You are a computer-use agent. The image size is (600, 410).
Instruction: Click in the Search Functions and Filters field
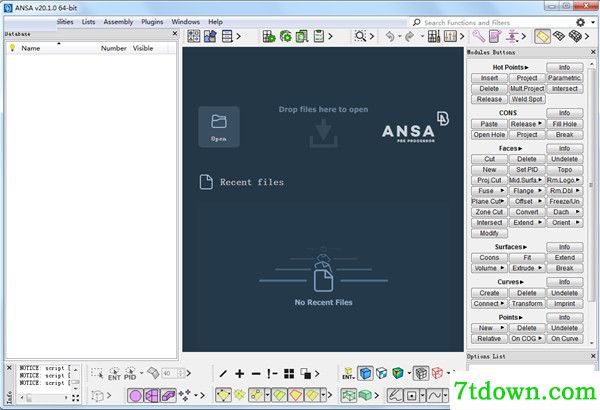492,23
